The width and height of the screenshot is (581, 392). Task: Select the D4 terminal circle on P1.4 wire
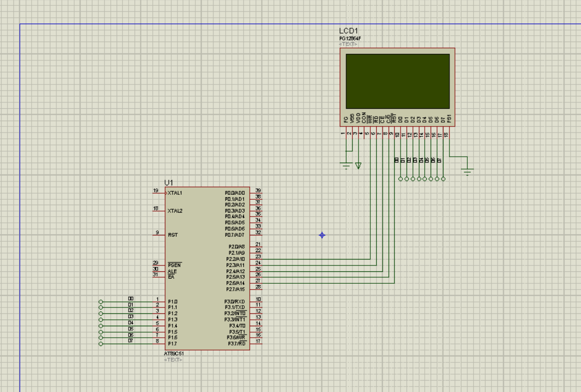101,326
